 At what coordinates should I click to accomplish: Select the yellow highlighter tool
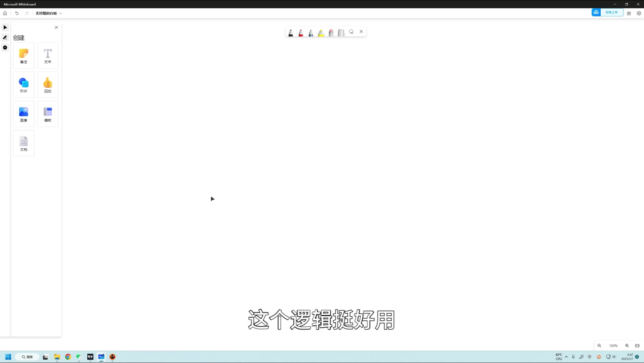[321, 32]
